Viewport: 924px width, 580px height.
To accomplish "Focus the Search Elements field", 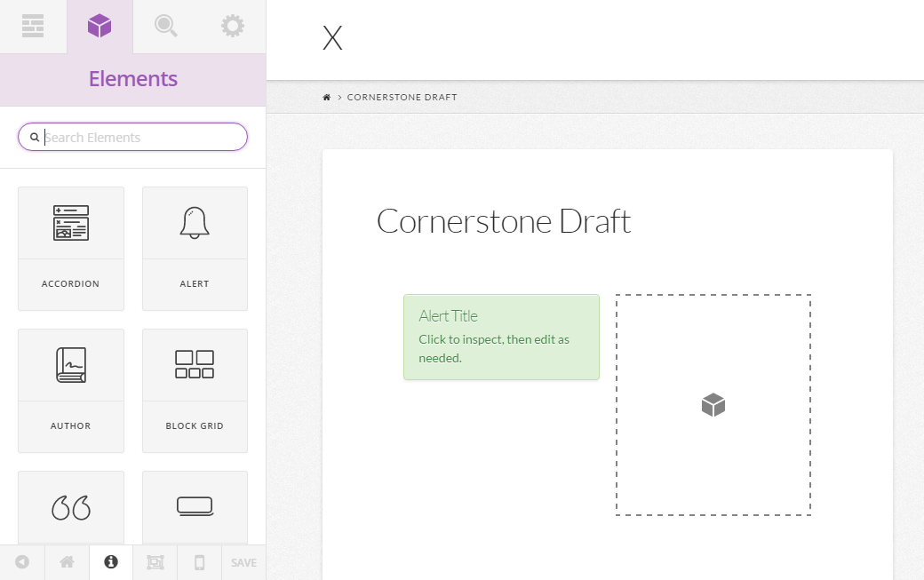I will click(132, 137).
